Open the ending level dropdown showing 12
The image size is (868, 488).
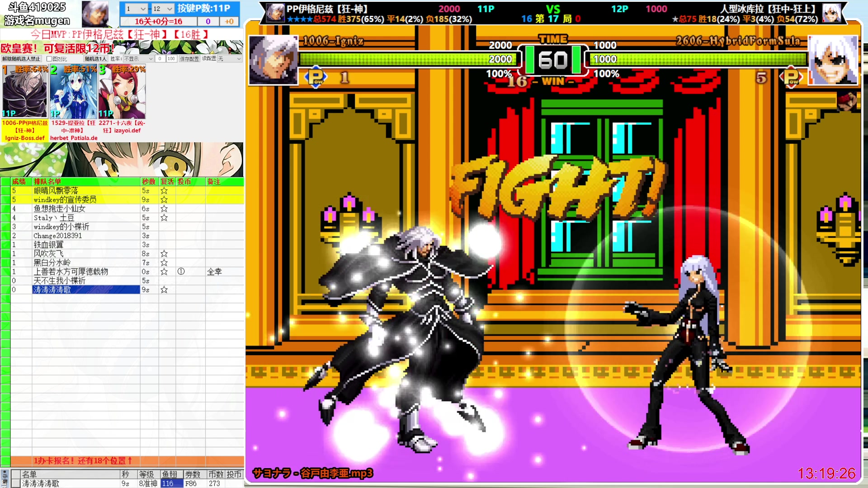pos(163,9)
